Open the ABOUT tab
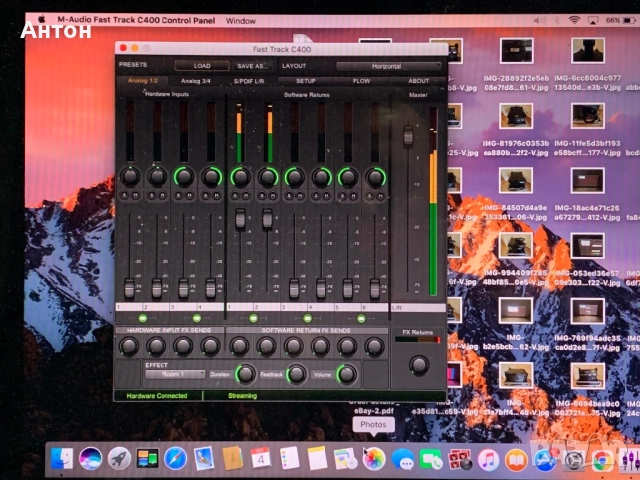Image resolution: width=640 pixels, height=480 pixels. (x=418, y=81)
